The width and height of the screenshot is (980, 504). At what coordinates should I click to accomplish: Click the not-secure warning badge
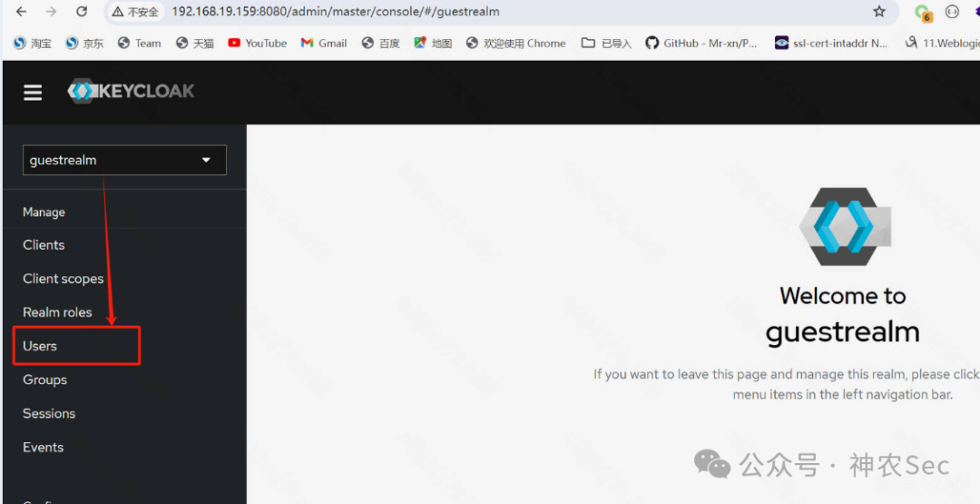135,12
